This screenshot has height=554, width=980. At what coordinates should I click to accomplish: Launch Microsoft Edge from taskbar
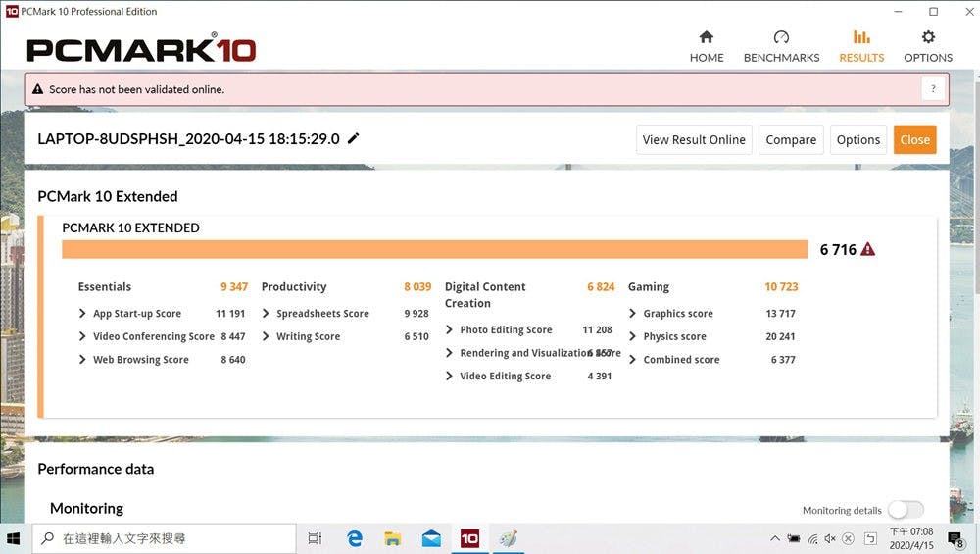355,538
